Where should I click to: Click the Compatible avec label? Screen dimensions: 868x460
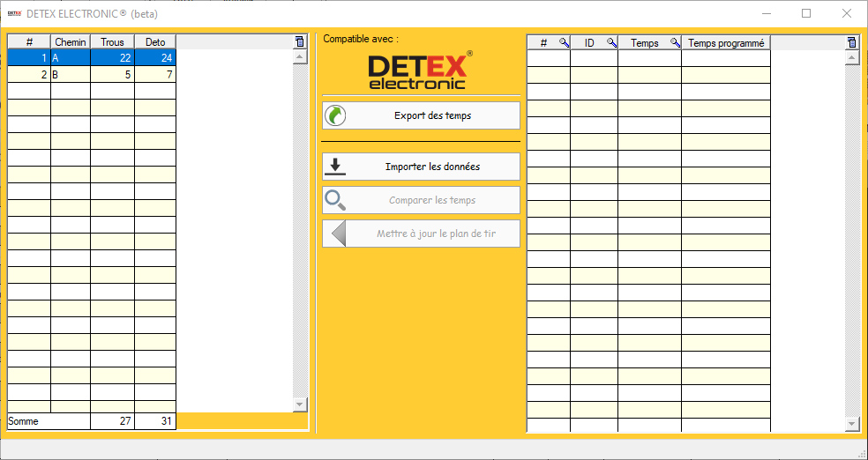pos(361,39)
